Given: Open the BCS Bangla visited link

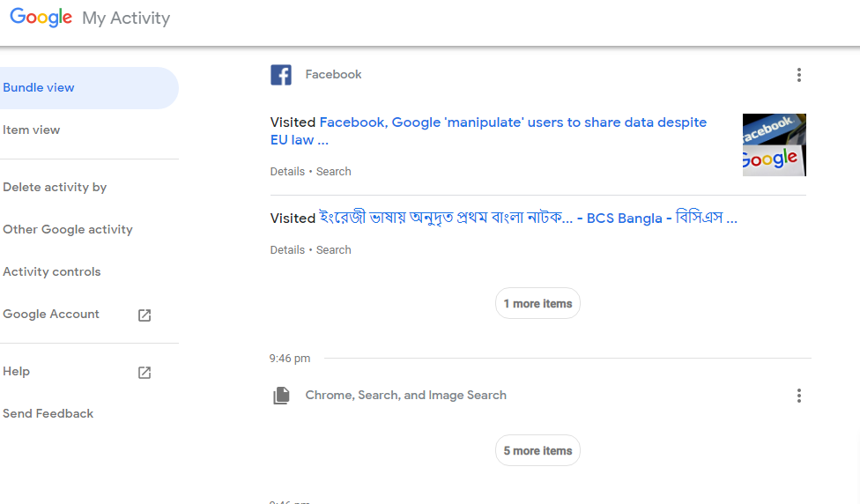Looking at the screenshot, I should pos(528,218).
